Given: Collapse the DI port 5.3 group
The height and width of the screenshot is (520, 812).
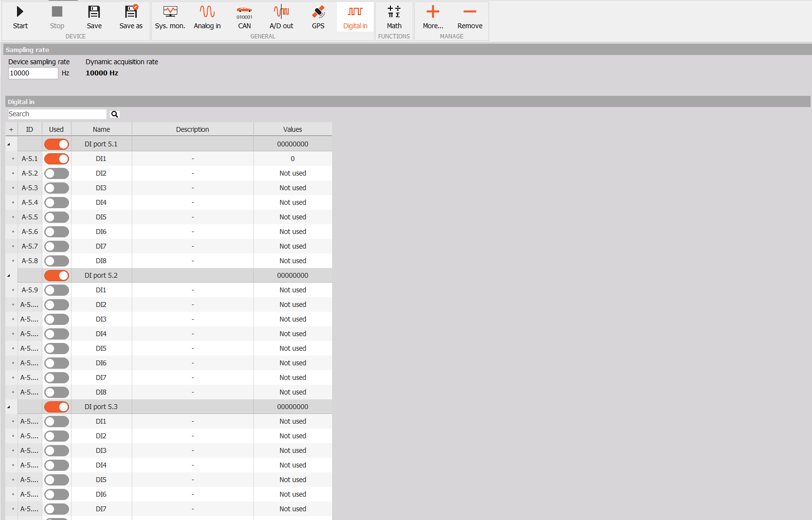Looking at the screenshot, I should [x=9, y=407].
